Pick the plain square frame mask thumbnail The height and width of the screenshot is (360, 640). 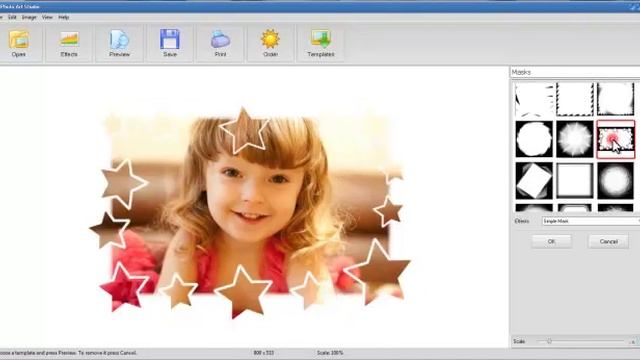575,180
